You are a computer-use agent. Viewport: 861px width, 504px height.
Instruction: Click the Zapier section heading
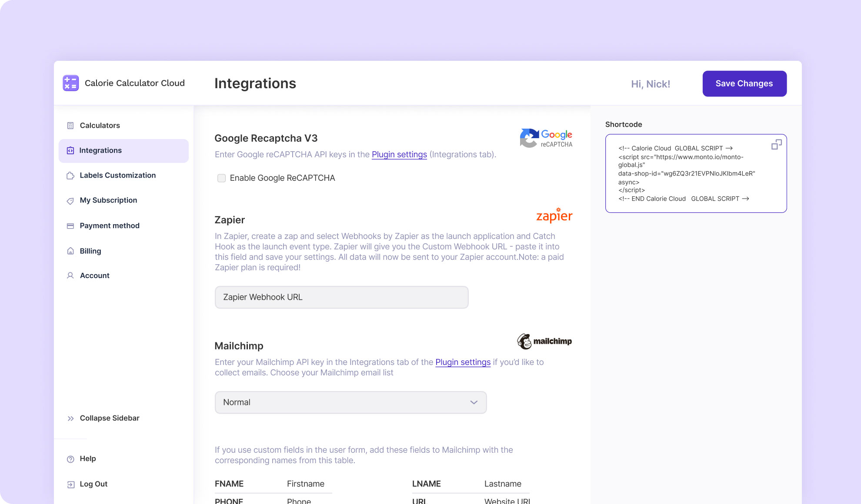(x=230, y=220)
